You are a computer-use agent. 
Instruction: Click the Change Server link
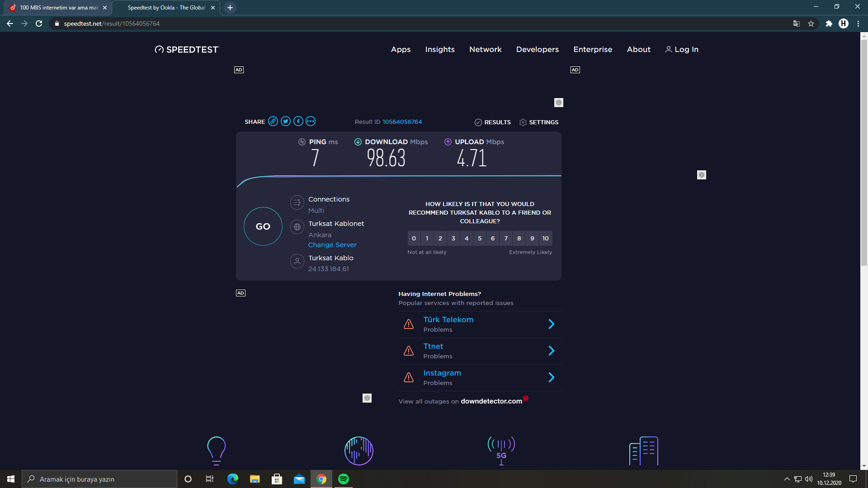[x=332, y=245]
